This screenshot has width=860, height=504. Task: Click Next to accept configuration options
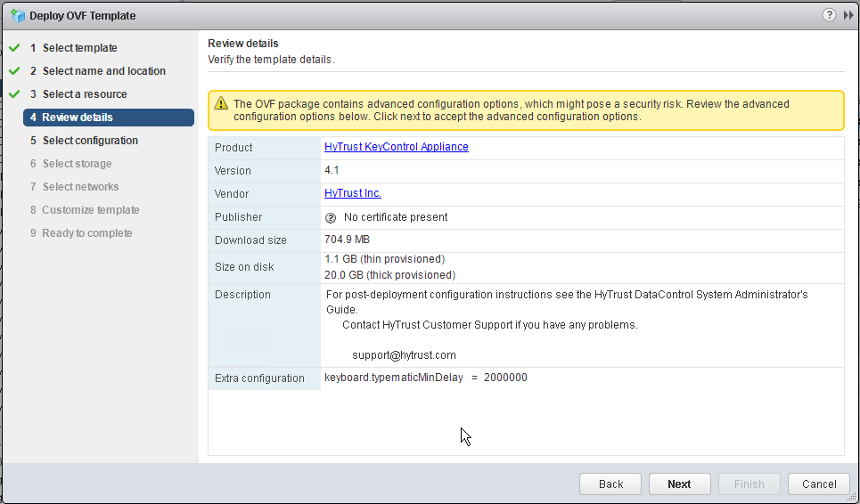tap(679, 484)
